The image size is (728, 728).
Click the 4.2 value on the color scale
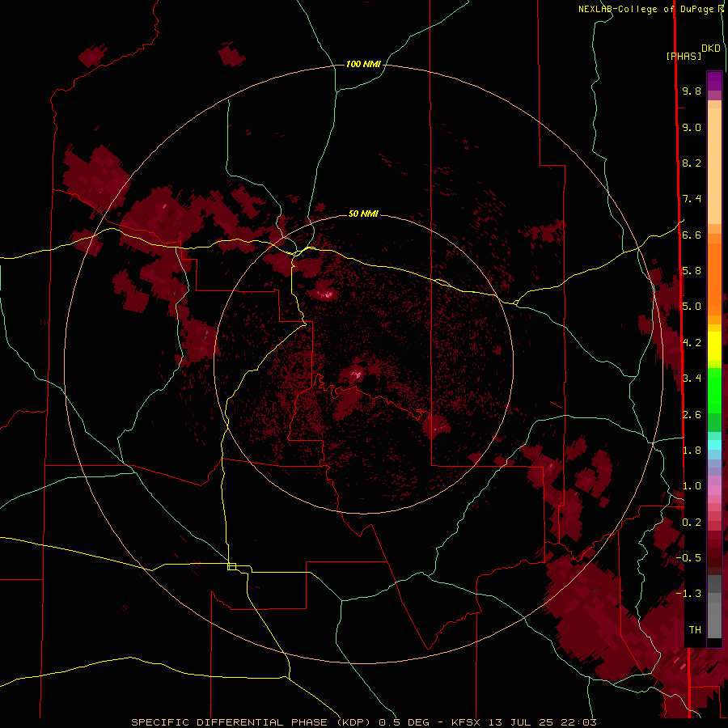click(692, 343)
